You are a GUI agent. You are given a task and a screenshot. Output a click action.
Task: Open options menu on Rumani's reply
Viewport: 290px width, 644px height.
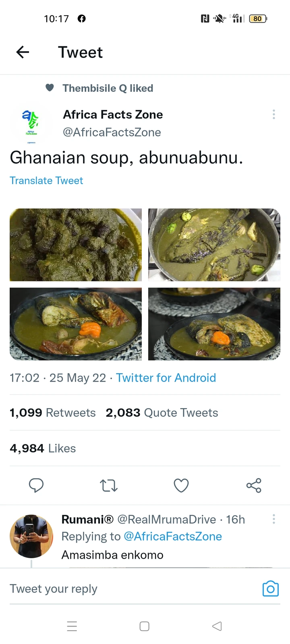pyautogui.click(x=274, y=519)
